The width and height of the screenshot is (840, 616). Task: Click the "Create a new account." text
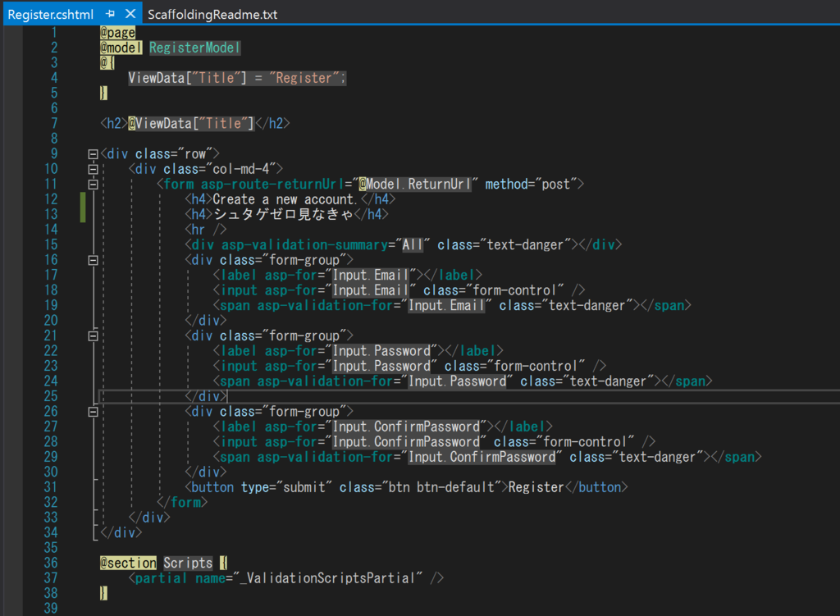coord(285,199)
